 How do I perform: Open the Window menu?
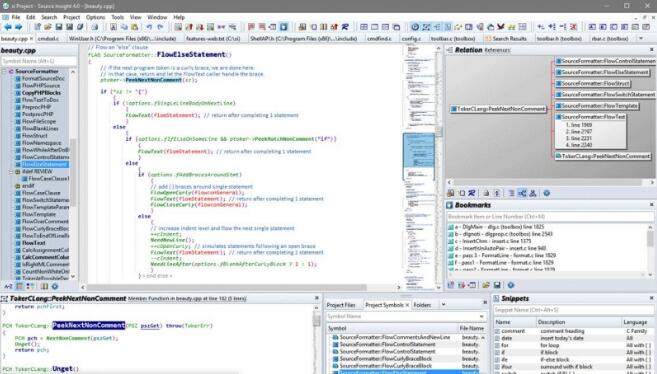pos(157,17)
